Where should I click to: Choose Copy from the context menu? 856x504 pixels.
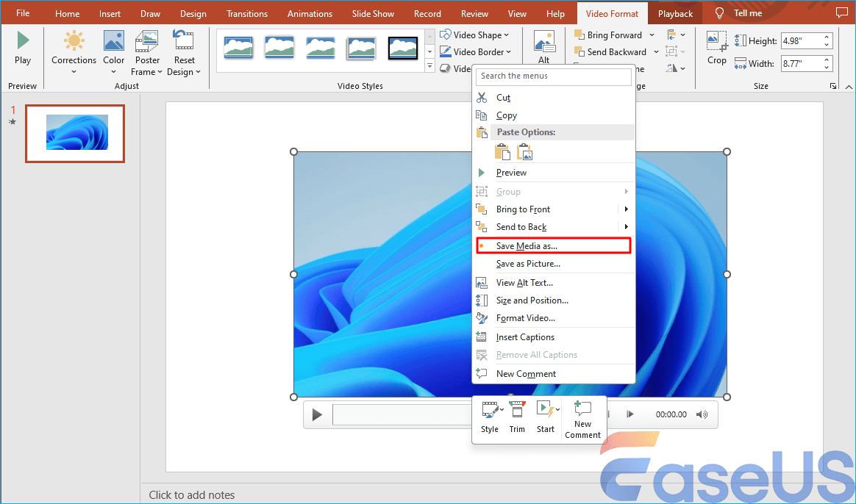(x=554, y=115)
